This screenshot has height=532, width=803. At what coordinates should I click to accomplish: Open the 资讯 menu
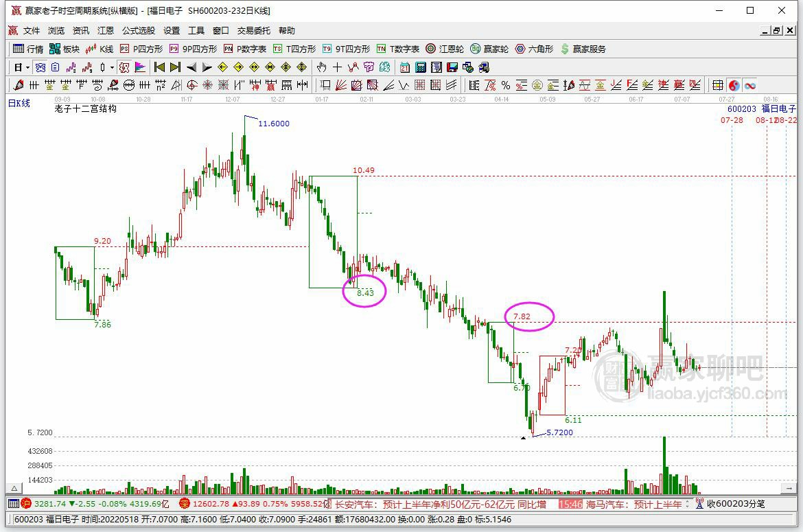click(81, 31)
